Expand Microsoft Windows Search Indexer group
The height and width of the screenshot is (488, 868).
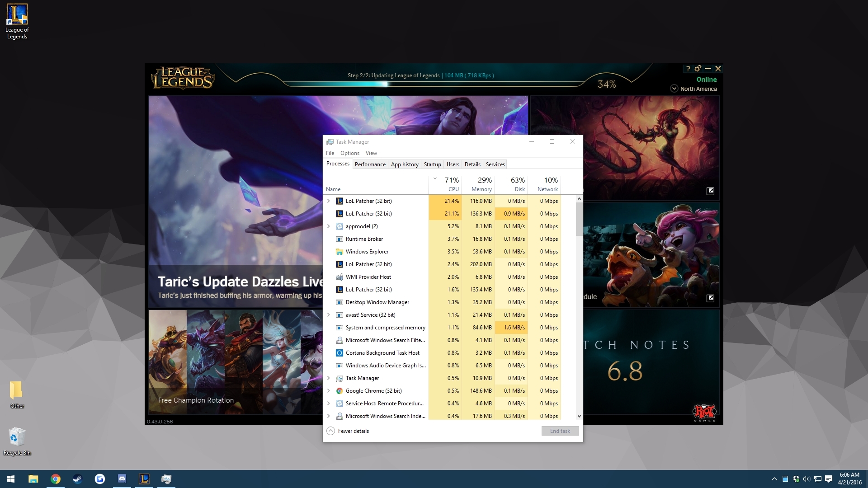point(329,416)
